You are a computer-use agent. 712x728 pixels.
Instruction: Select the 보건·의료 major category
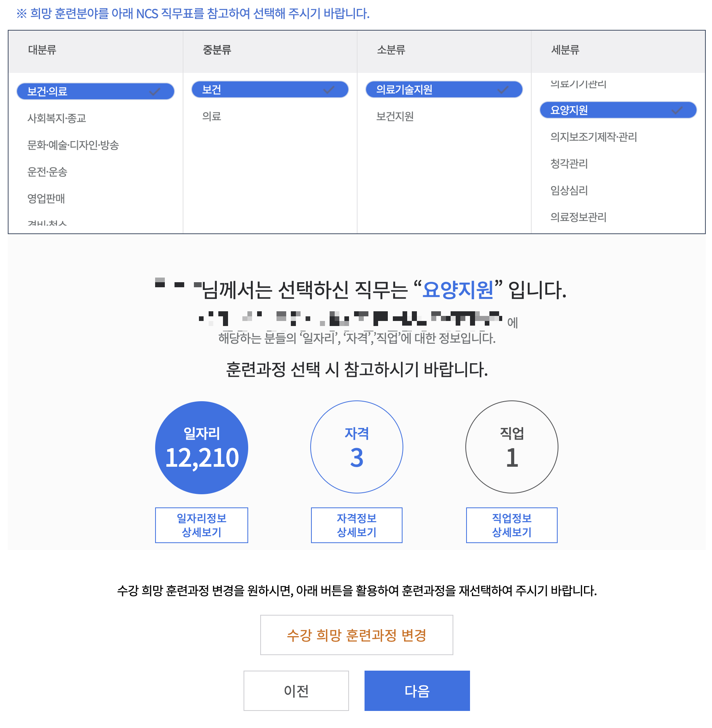pyautogui.click(x=95, y=91)
